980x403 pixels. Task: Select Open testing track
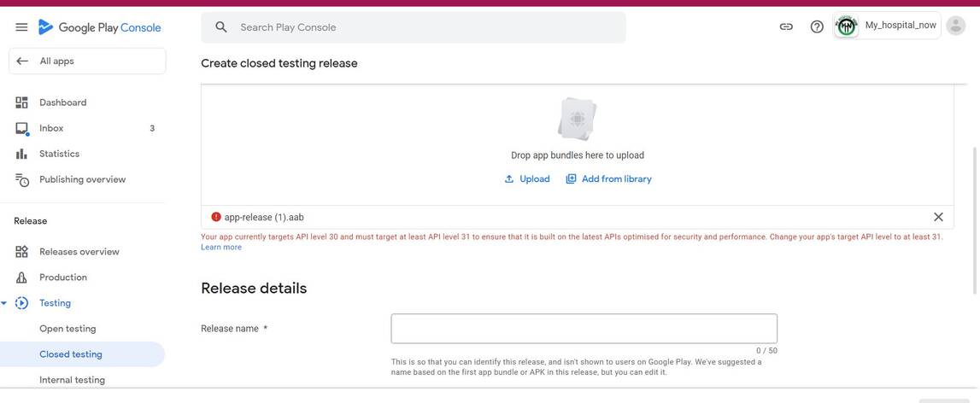pos(67,329)
